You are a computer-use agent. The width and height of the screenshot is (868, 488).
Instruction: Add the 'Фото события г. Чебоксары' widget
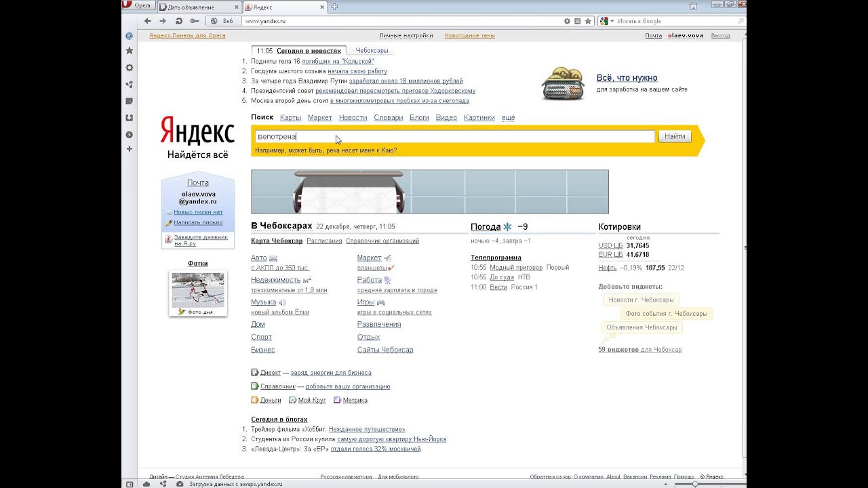coord(666,314)
